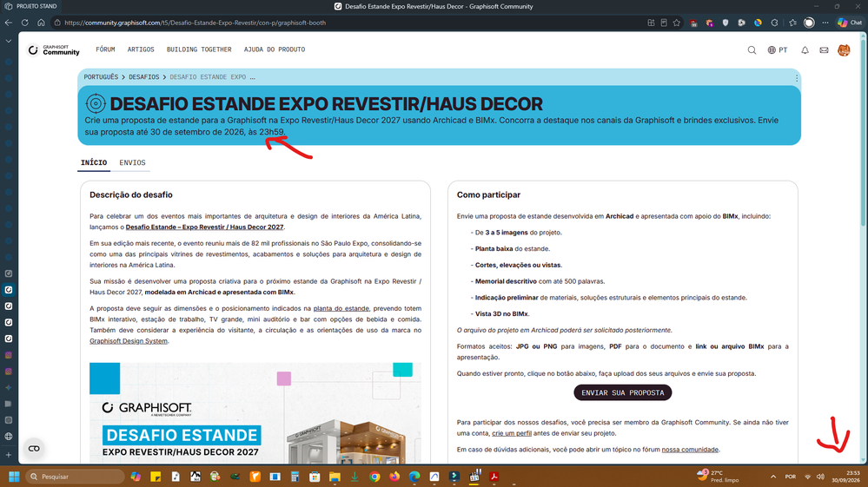Open the Graphisoft Community home logo
Viewport: 868px width, 487px height.
pyautogui.click(x=54, y=50)
